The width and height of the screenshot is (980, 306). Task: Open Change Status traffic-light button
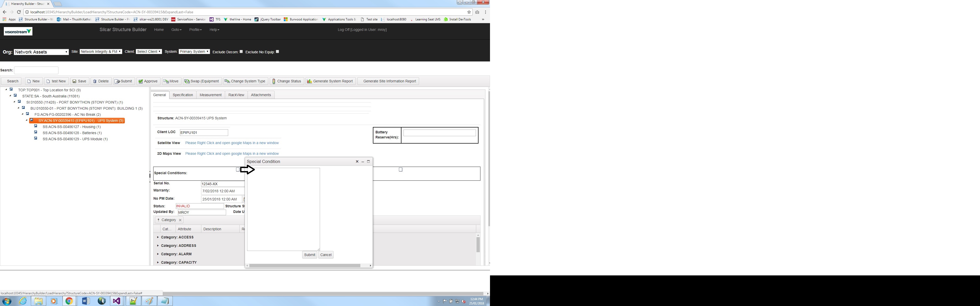(x=286, y=81)
